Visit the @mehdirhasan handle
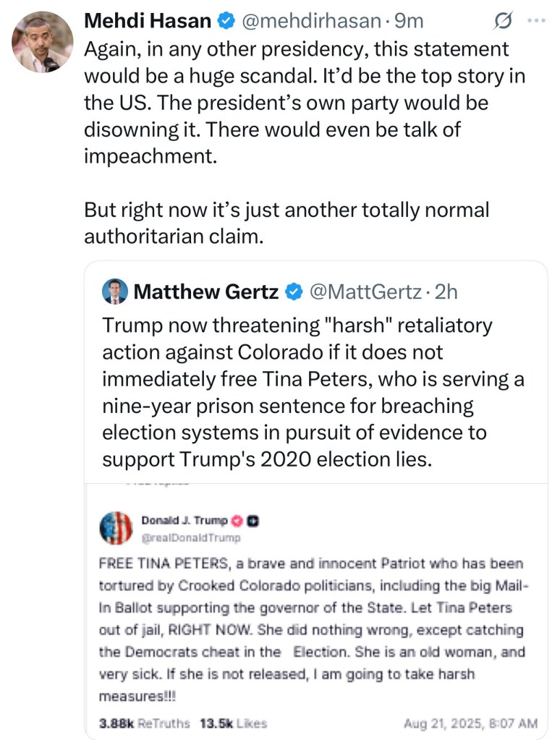Screen dimensions: 560x740 [311, 22]
